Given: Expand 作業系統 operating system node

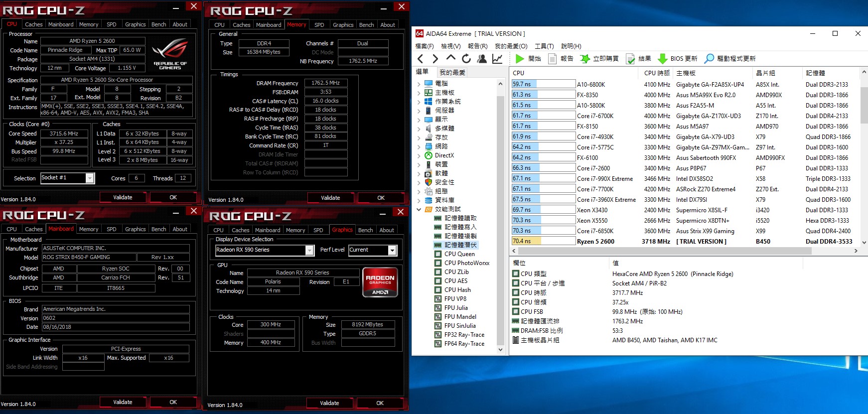Looking at the screenshot, I should click(x=419, y=102).
